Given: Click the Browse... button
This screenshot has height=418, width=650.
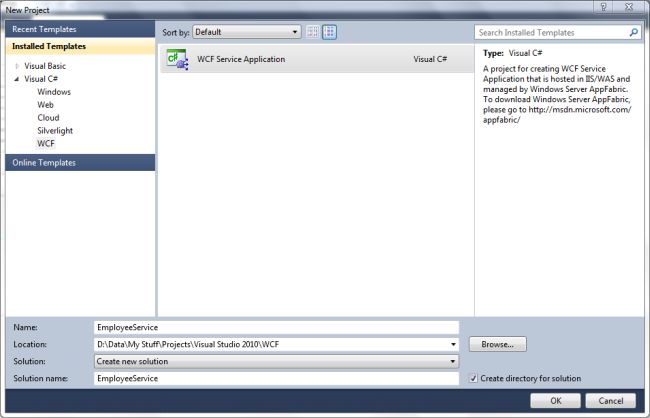Looking at the screenshot, I should click(497, 344).
